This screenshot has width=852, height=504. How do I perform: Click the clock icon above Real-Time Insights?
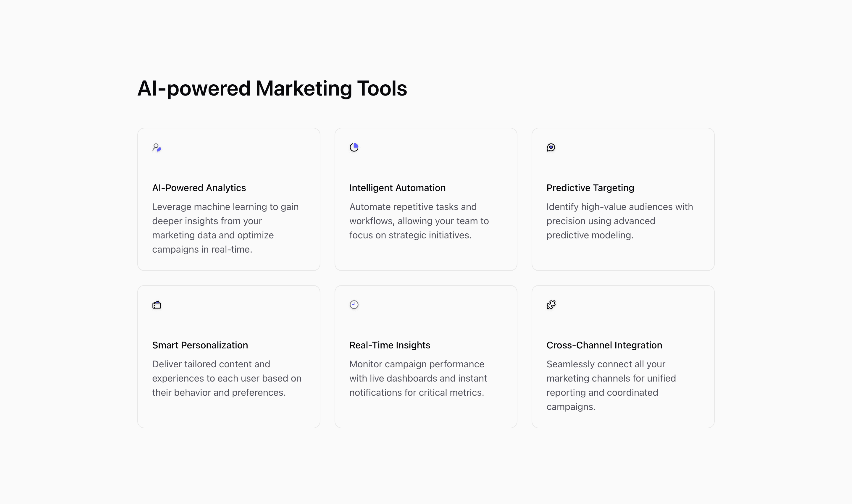coord(354,305)
